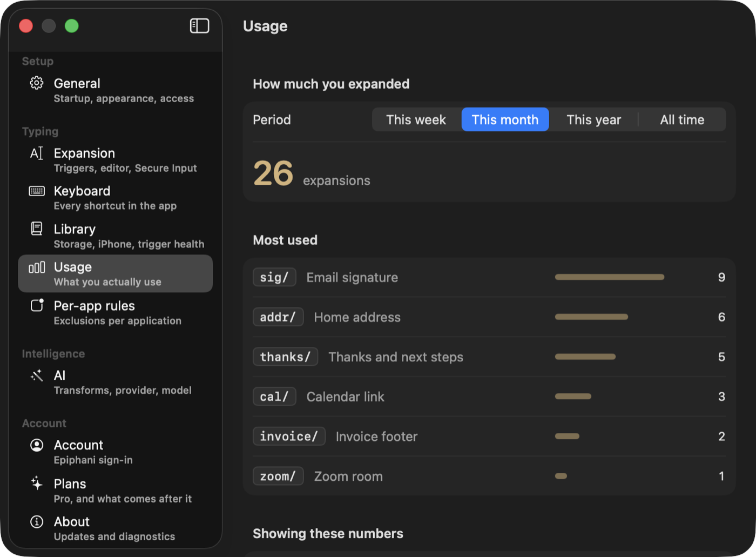The image size is (756, 557).
Task: Click the count 3 for cal/
Action: pyautogui.click(x=721, y=397)
